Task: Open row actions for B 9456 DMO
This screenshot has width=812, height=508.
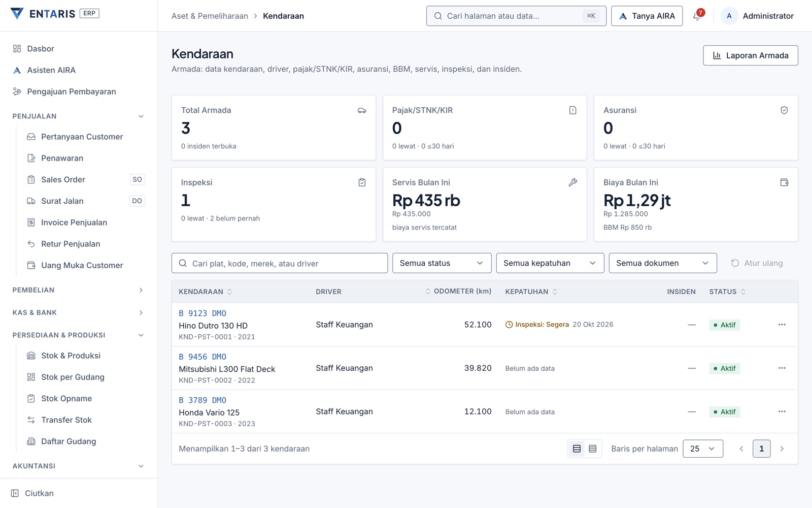Action: tap(782, 368)
